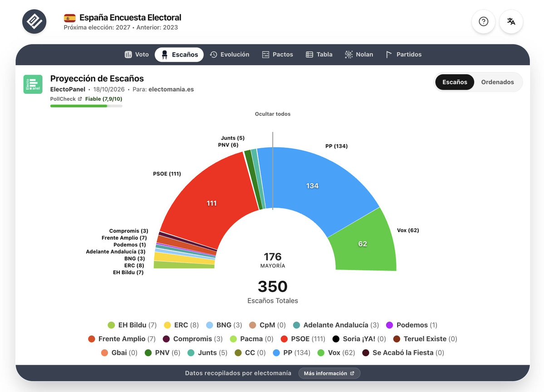Screen dimensions: 544x392
Task: Click the Junts (5) chart label
Action: [x=233, y=138]
